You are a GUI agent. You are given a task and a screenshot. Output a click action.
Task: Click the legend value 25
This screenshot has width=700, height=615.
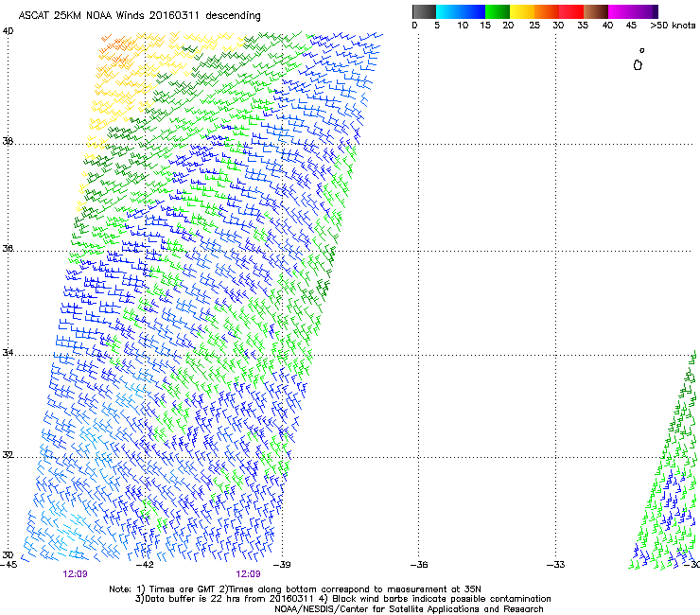coord(534,26)
